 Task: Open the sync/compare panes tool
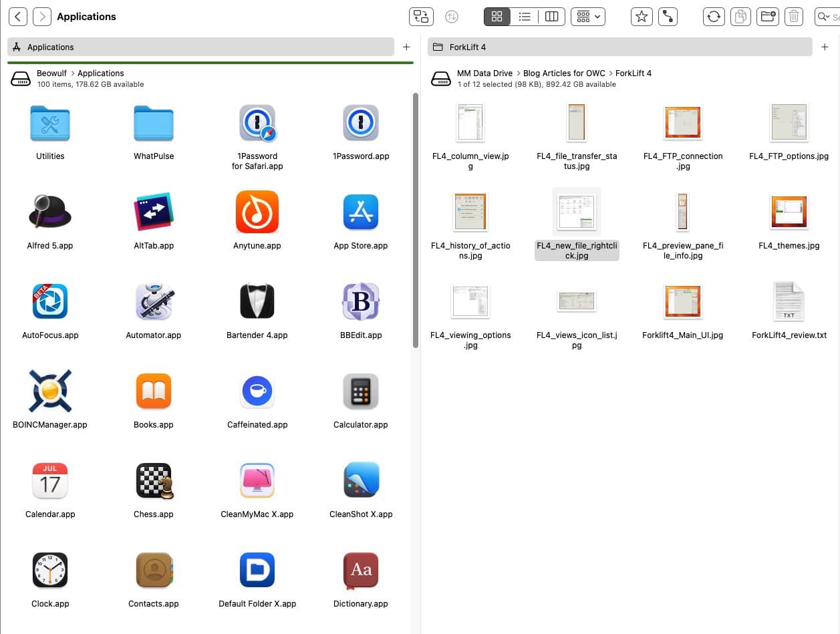pyautogui.click(x=421, y=17)
